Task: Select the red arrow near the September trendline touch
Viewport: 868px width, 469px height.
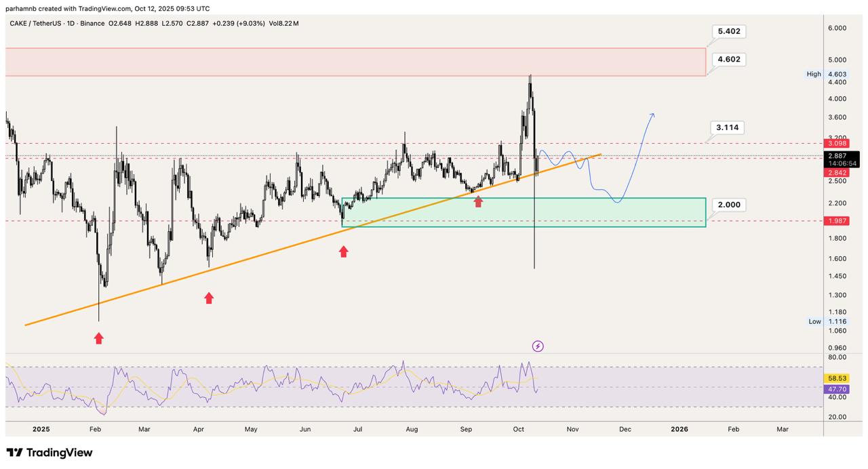Action: (x=478, y=201)
